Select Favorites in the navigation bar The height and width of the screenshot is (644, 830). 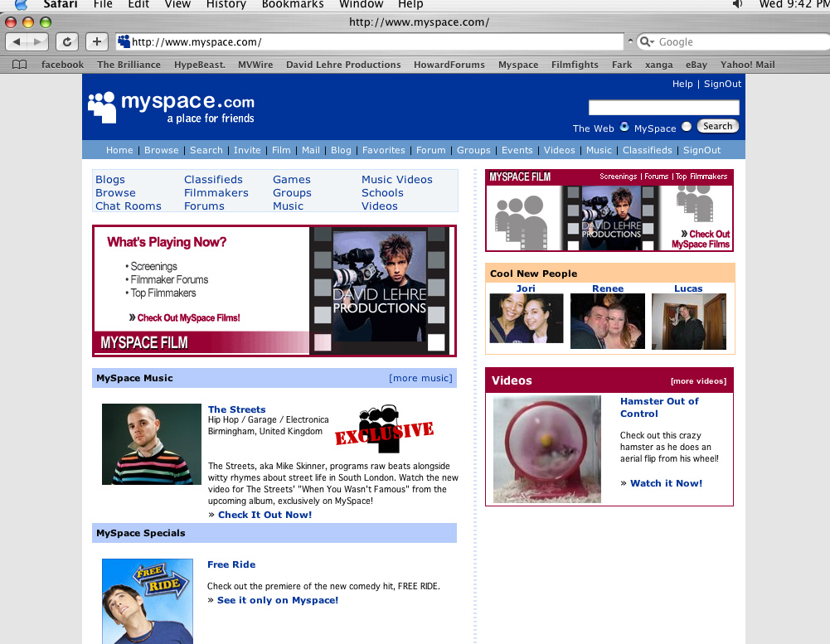coord(384,150)
